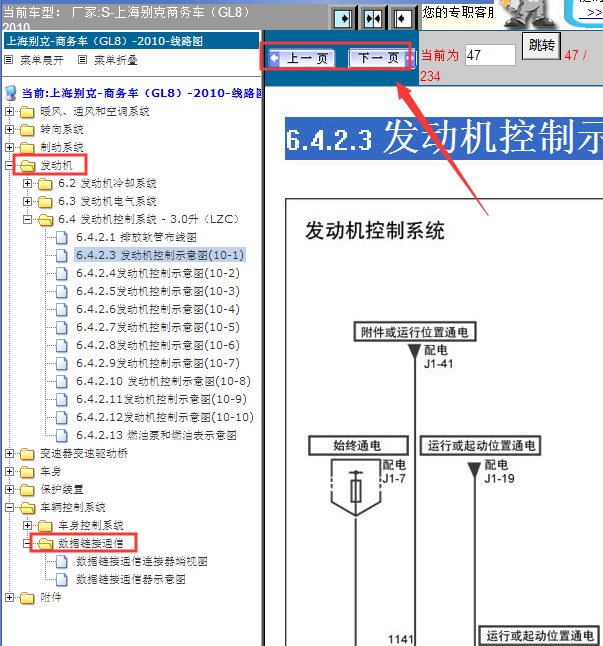Screen dimensions: 603x646
Task: Click folder icon of 6.3 发动机电气系统
Action: [x=45, y=201]
